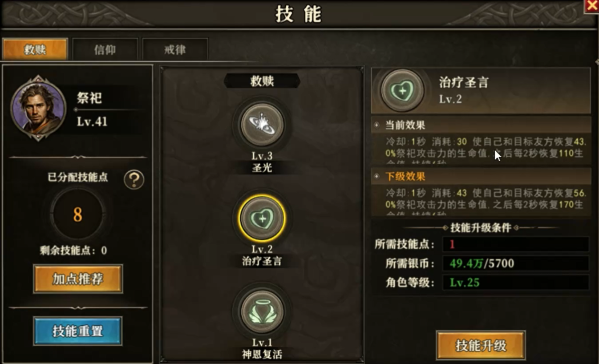Viewport: 599px width, 364px height.
Task: Click the 治疗圣言 icon in detail panel
Action: tap(403, 91)
